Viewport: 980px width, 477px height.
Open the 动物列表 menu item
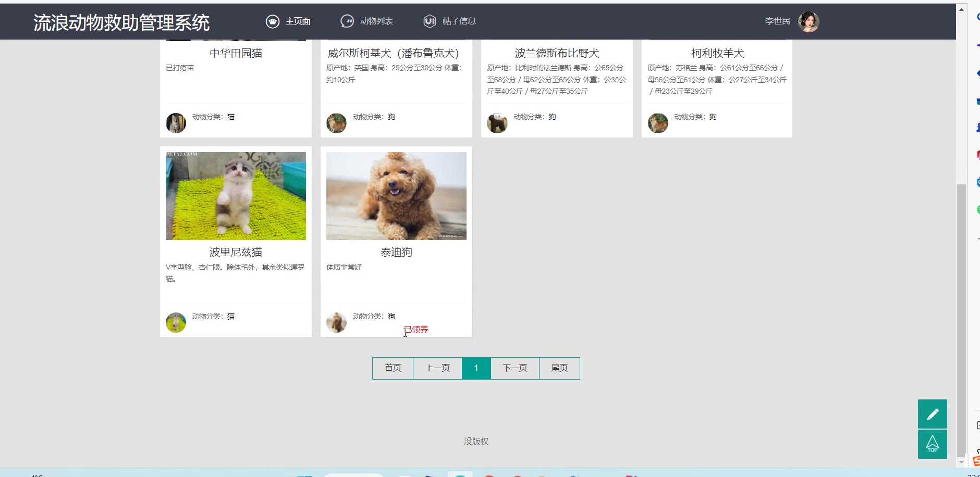376,21
